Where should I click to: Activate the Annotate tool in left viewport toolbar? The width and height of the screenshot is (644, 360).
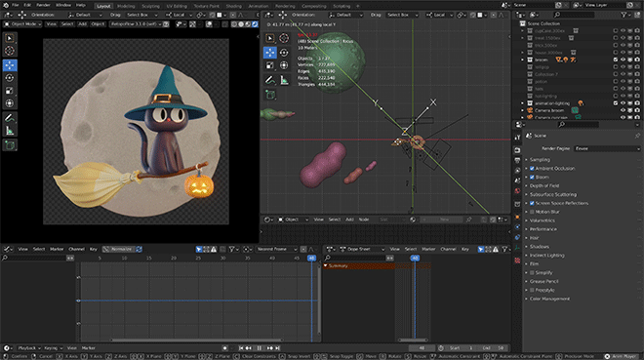[x=10, y=118]
